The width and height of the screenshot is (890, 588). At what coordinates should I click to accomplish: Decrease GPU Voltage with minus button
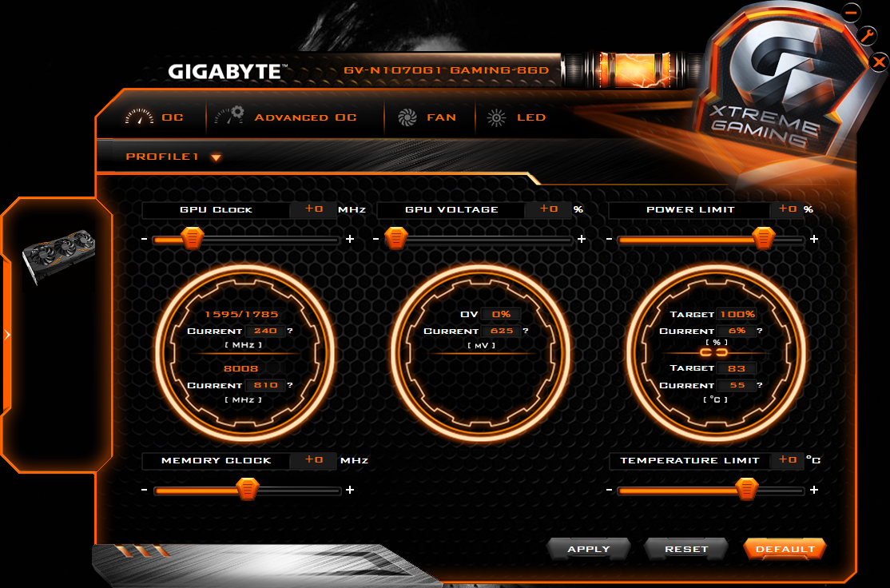point(375,239)
